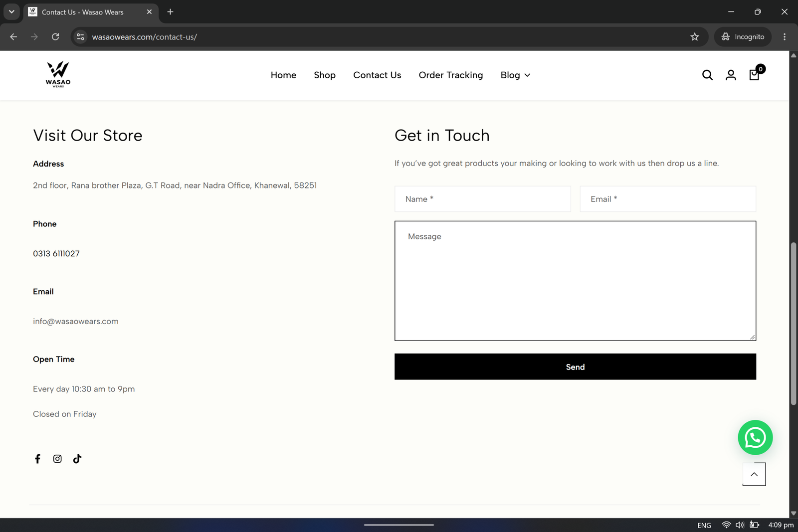This screenshot has width=798, height=532.
Task: Open the tab search dropdown
Action: pos(11,12)
